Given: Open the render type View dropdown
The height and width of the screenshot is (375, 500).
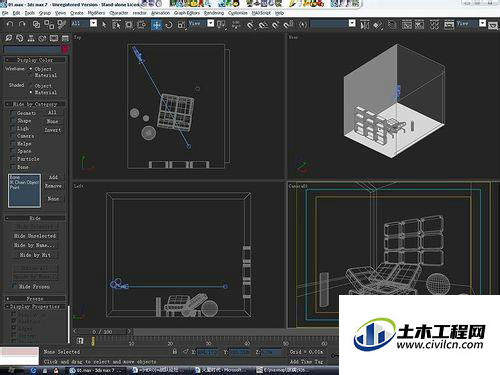Looking at the screenshot, I should 482,23.
